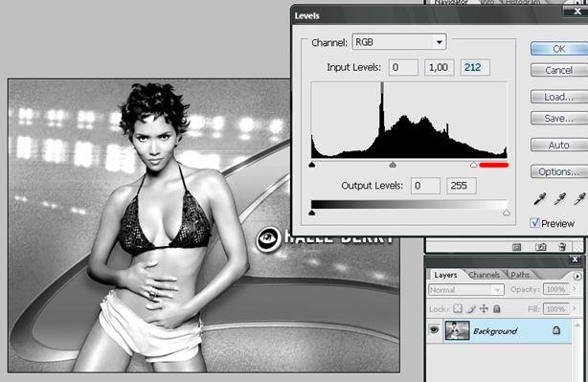This screenshot has width=588, height=382.
Task: Open the Channel RGB dropdown
Action: (x=440, y=42)
